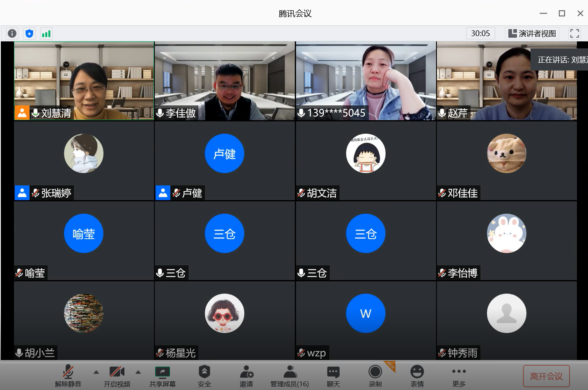Open the blue security shield icon
Viewport: 588px width, 390px height.
[x=29, y=34]
